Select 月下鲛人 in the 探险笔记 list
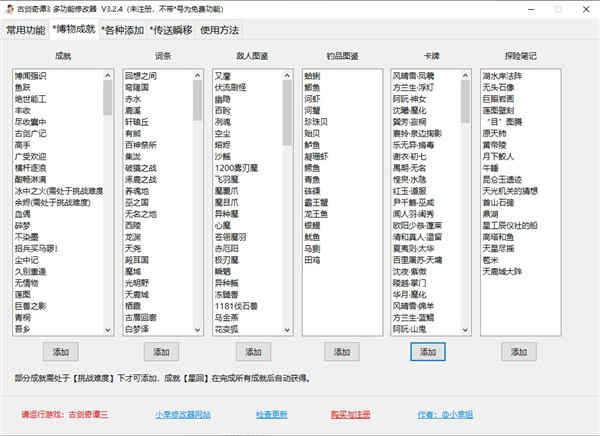The height and width of the screenshot is (436, 600). [498, 156]
